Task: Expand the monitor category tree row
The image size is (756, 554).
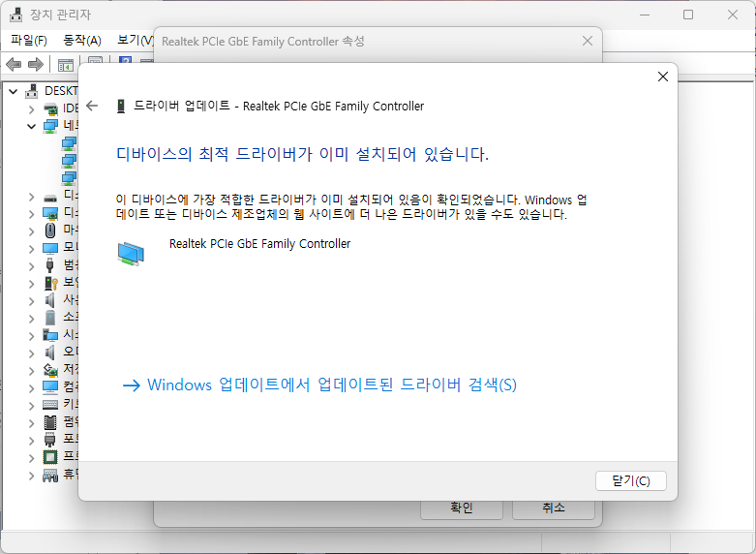Action: (x=32, y=249)
